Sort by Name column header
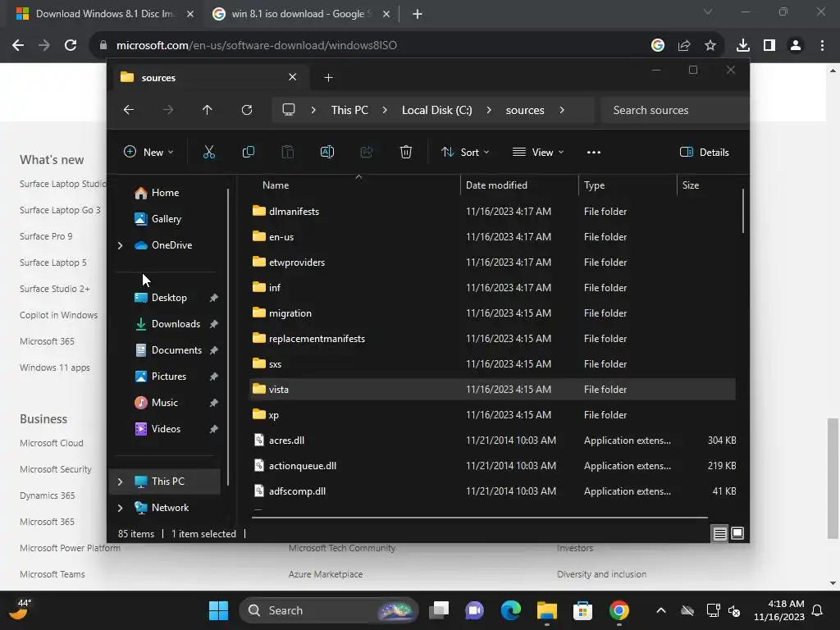The height and width of the screenshot is (630, 840). click(x=276, y=185)
